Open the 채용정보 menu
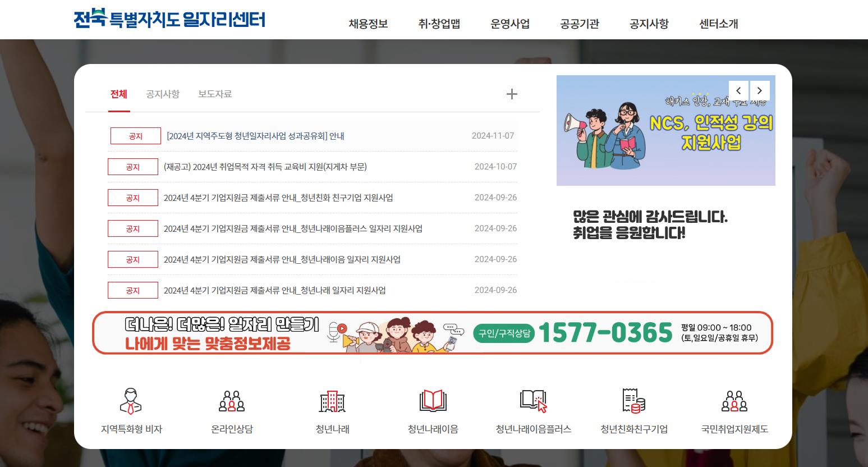 368,24
